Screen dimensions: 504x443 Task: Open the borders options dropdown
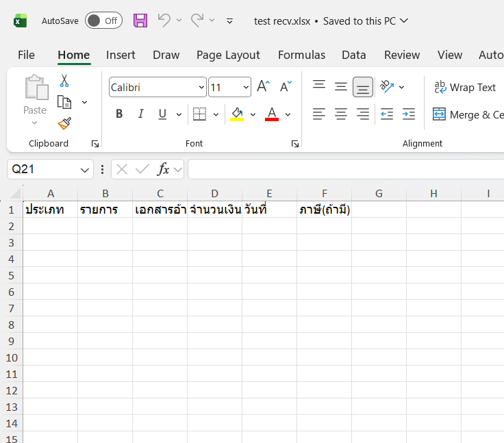(x=216, y=114)
